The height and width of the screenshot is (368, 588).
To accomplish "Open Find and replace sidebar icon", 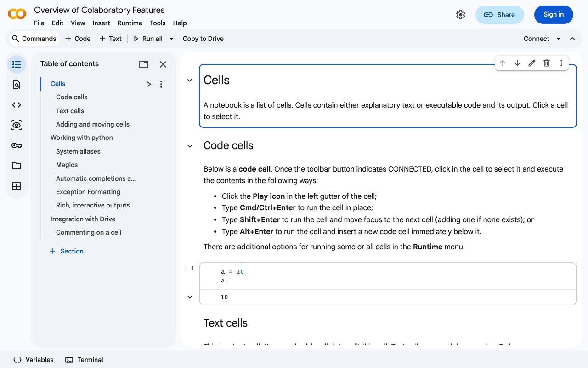I will point(17,85).
